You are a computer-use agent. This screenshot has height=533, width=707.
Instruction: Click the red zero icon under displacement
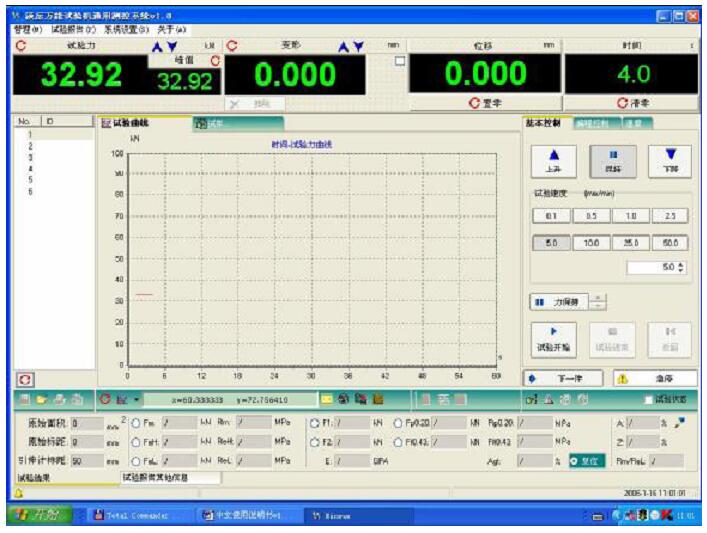pyautogui.click(x=473, y=103)
